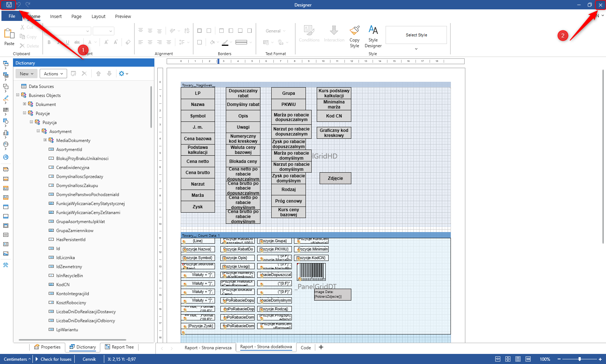Expand the MediaDokumenty tree node

pyautogui.click(x=45, y=140)
